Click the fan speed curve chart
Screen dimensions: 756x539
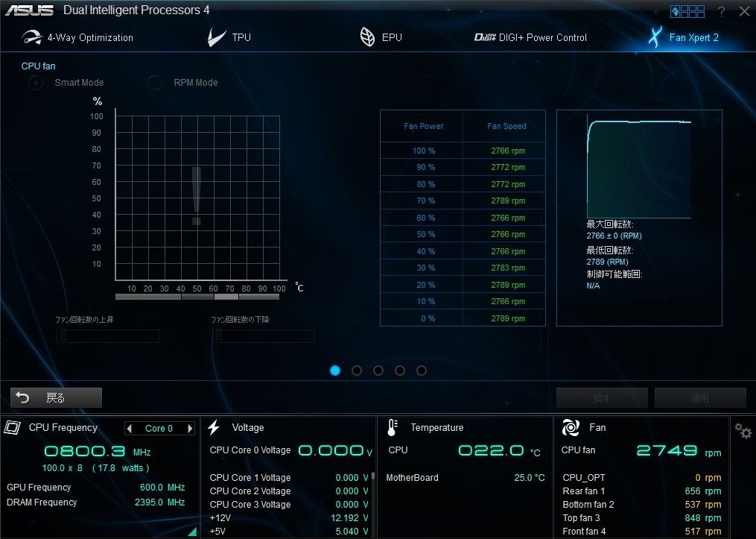[x=639, y=168]
